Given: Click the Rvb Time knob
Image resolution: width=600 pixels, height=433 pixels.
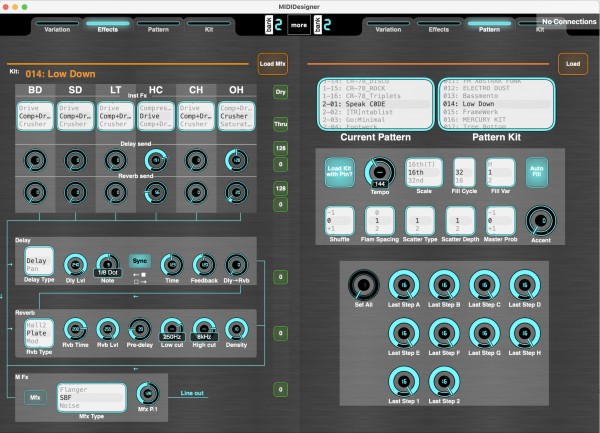Looking at the screenshot, I should 75,329.
